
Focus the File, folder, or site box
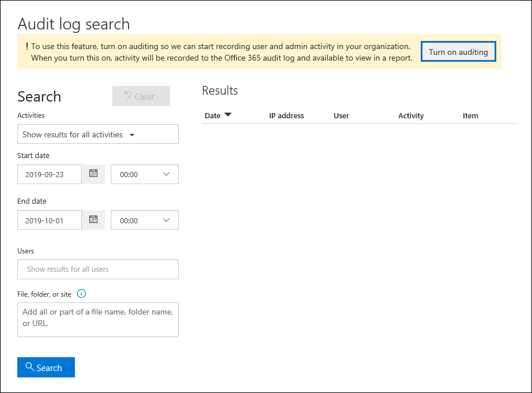[97, 319]
